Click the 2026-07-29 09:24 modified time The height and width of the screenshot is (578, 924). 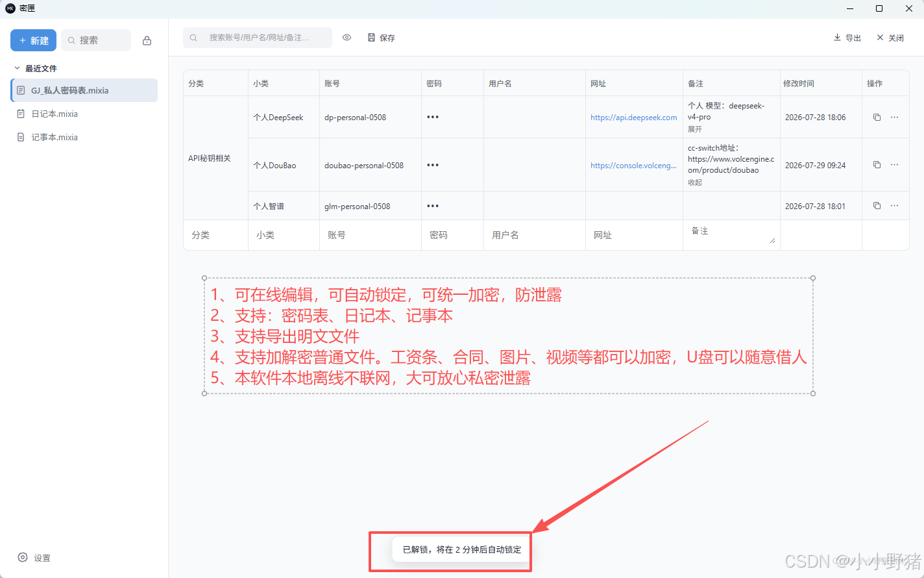click(815, 166)
